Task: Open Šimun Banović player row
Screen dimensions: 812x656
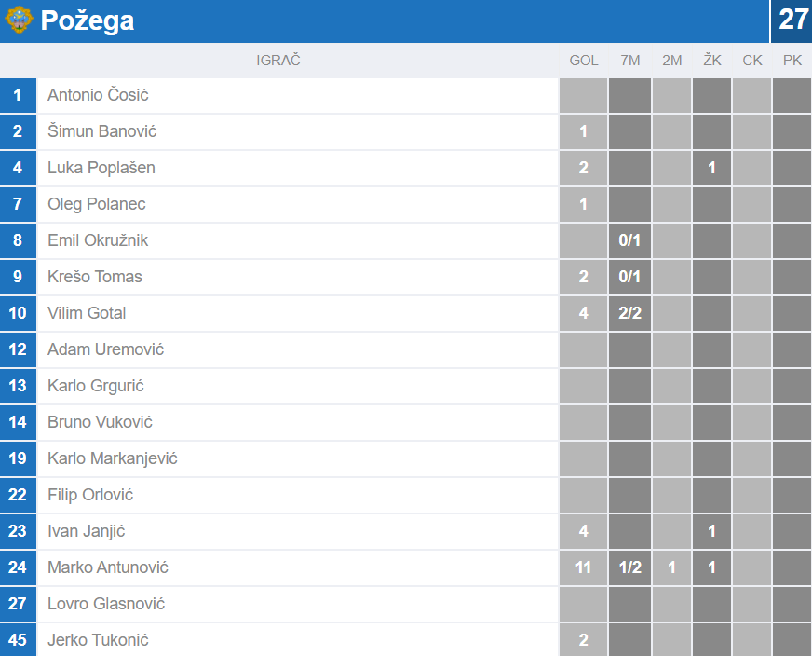Action: (x=101, y=131)
